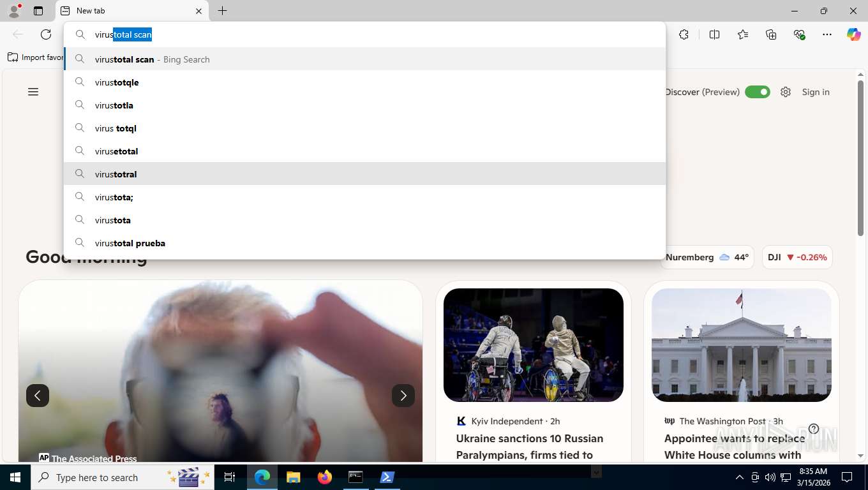This screenshot has height=490, width=868.
Task: Select the 'virus totql' suggestion
Action: point(364,128)
